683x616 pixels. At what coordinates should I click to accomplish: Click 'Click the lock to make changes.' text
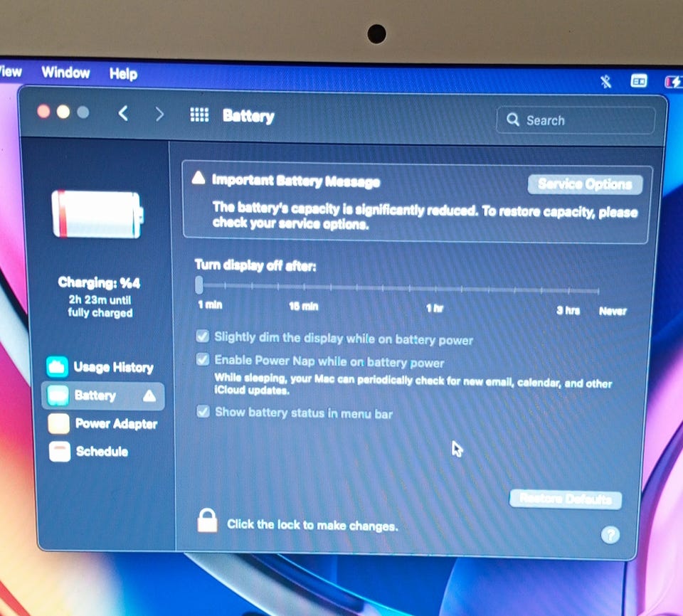(x=312, y=525)
